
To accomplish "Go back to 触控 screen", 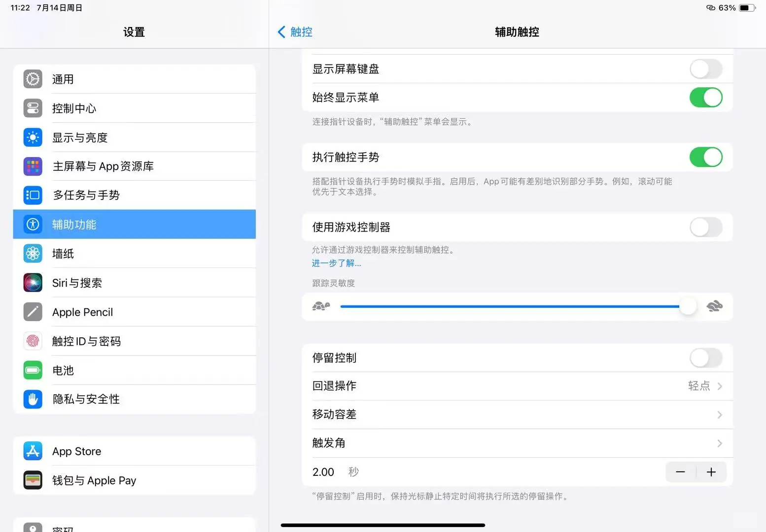I will click(294, 32).
